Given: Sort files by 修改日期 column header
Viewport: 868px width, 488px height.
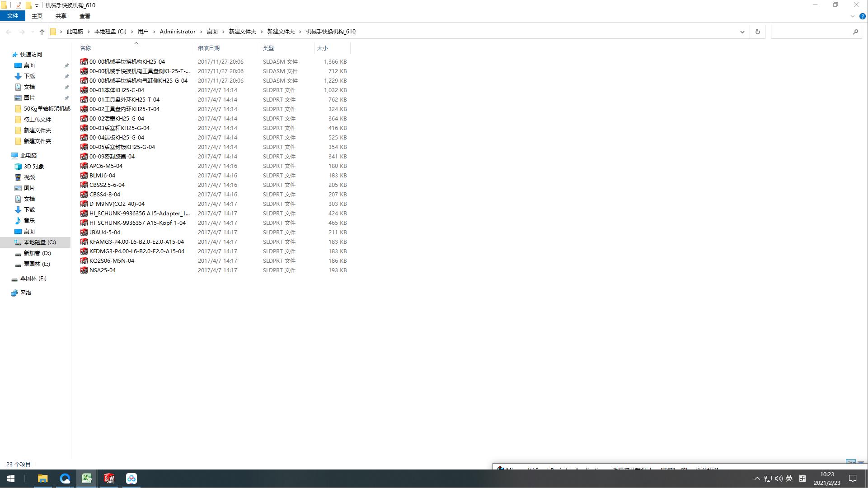Looking at the screenshot, I should tap(209, 48).
